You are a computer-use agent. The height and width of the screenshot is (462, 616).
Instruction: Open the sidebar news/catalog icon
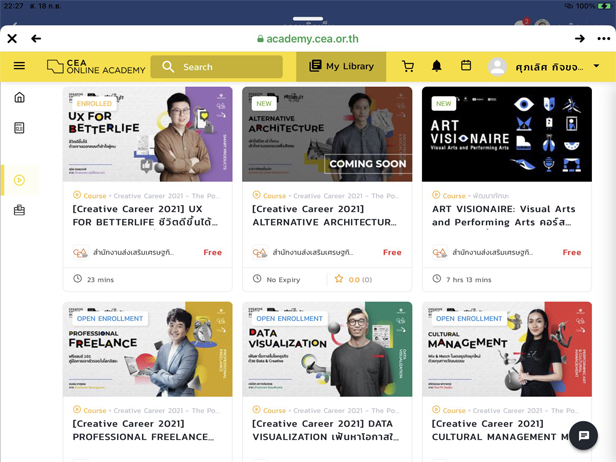pos(19,128)
